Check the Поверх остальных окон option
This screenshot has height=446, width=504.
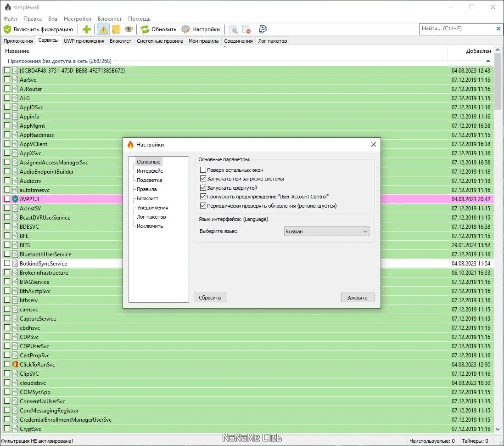[203, 170]
